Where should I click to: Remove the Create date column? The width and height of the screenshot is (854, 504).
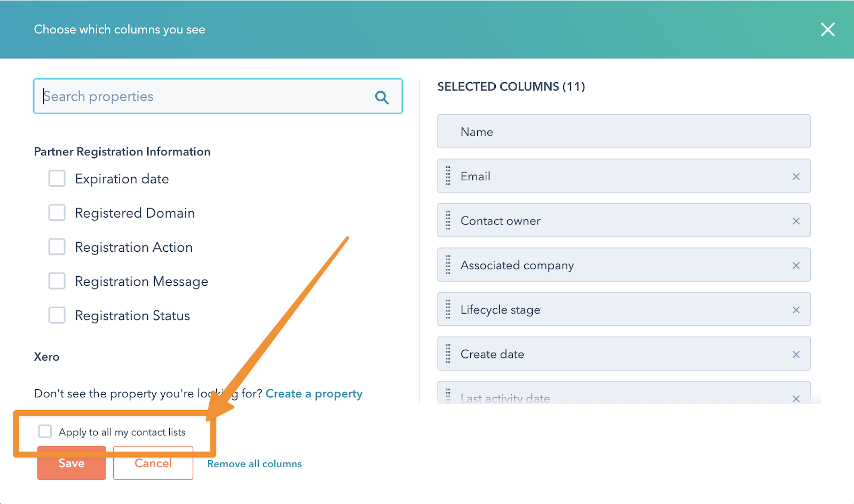pos(796,355)
